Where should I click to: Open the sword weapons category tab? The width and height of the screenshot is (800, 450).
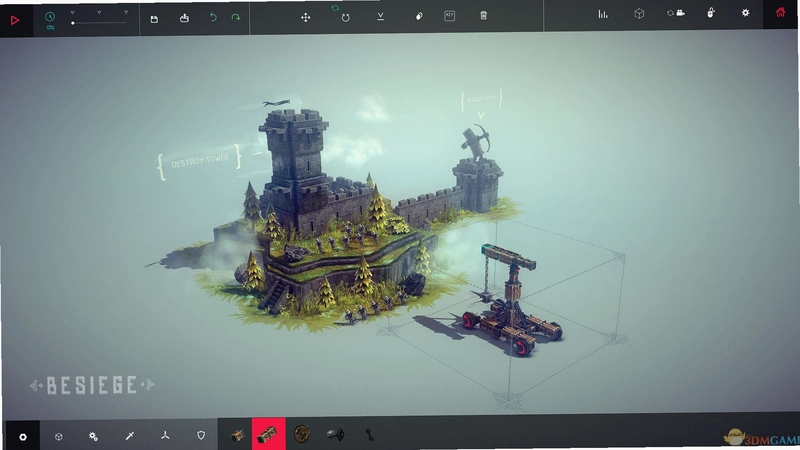coord(130,435)
